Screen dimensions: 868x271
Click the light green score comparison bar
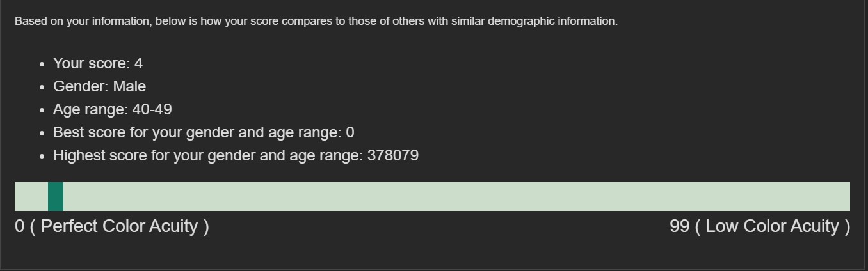[x=432, y=196]
